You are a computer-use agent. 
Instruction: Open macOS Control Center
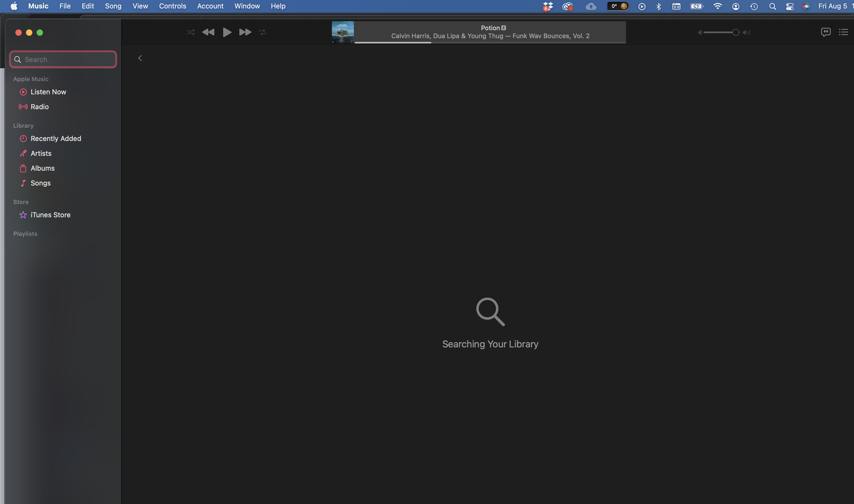pyautogui.click(x=789, y=6)
